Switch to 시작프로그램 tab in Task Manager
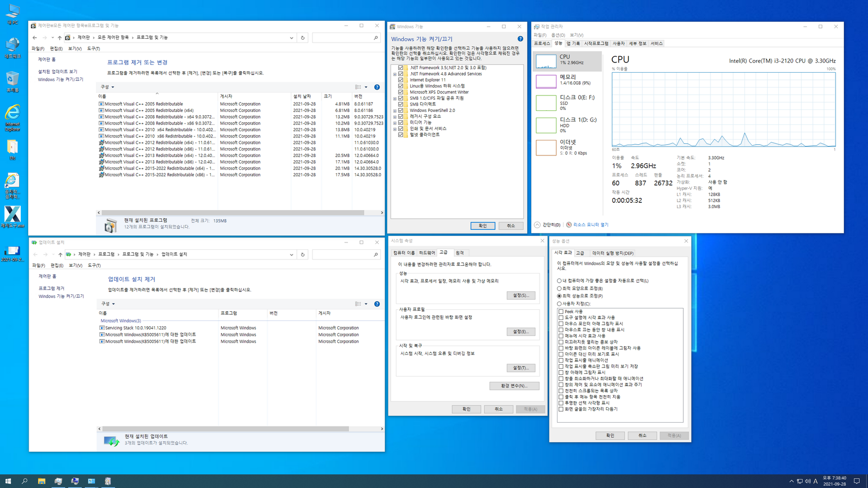This screenshot has width=868, height=488. (596, 44)
